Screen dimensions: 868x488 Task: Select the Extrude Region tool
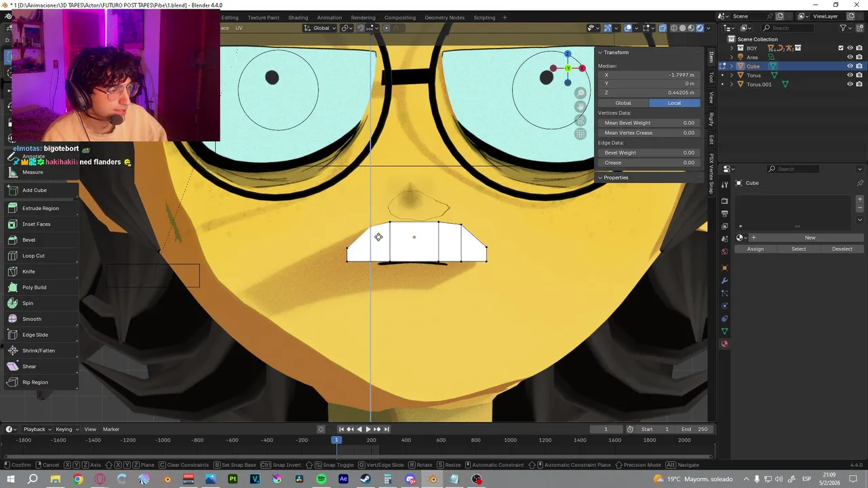pyautogui.click(x=41, y=208)
